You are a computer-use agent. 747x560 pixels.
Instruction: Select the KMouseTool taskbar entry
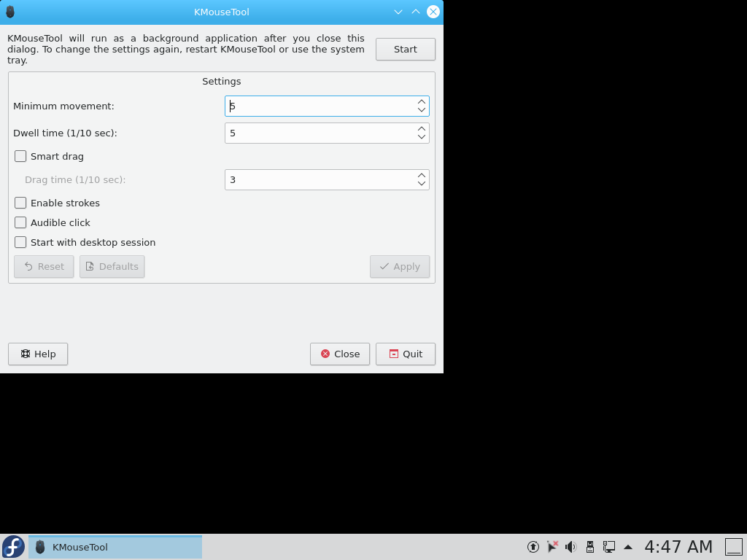tap(115, 547)
